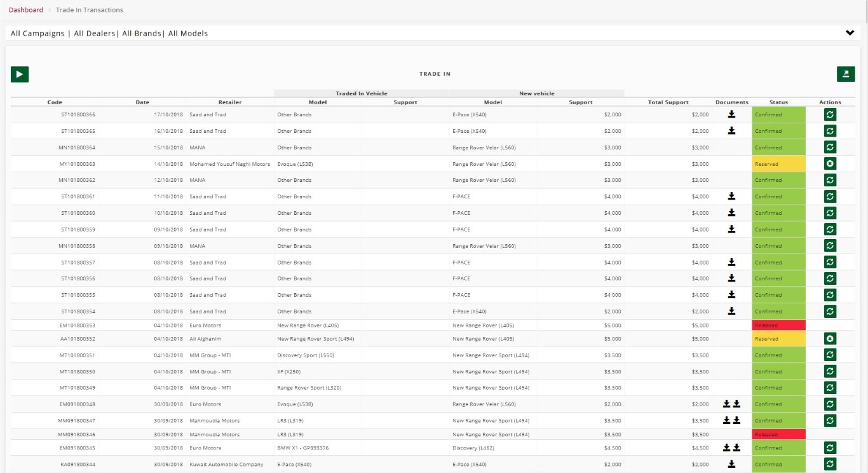Click the Retailer column header
Screen dimensions: 868x473
(x=229, y=102)
